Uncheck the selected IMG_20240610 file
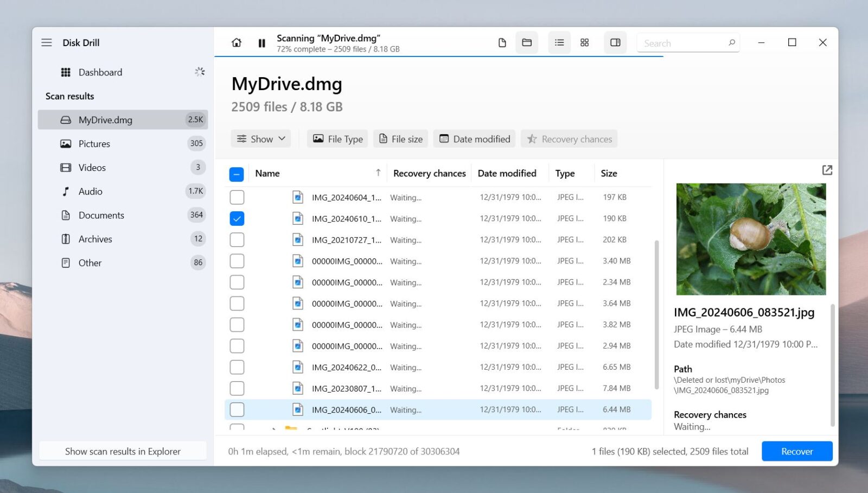 pos(237,218)
